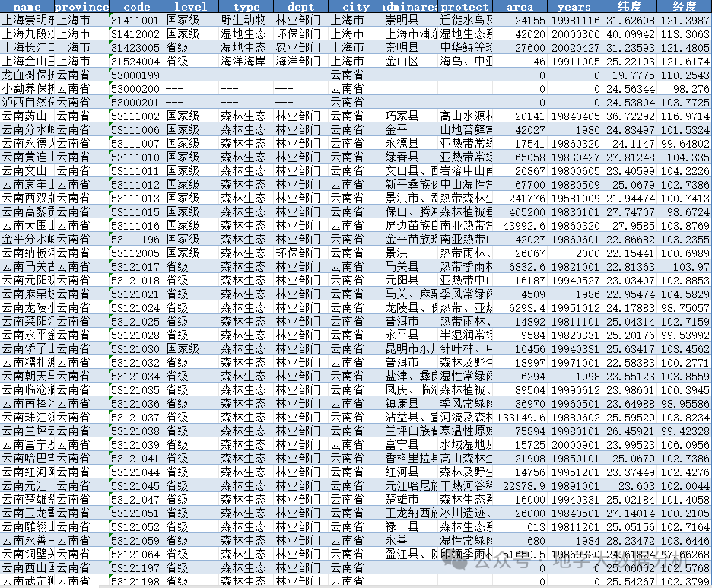
Task: Select the admin area cell 楚雄市
Action: [x=411, y=500]
